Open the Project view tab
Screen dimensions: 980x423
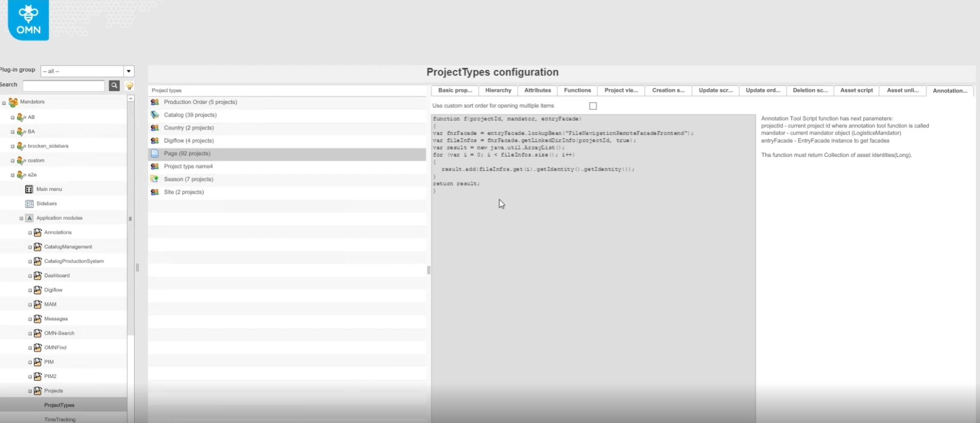point(621,90)
